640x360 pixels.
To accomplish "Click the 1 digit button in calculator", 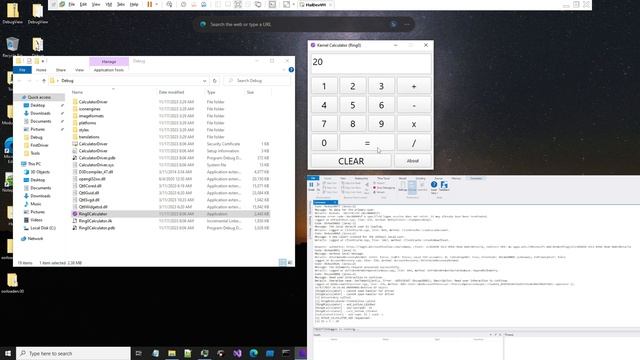I will (x=324, y=86).
